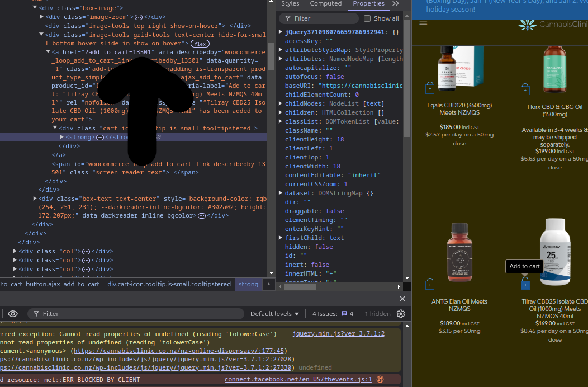Collapse the box-image div node
Viewport: 588px width, 387px height.
pos(35,7)
